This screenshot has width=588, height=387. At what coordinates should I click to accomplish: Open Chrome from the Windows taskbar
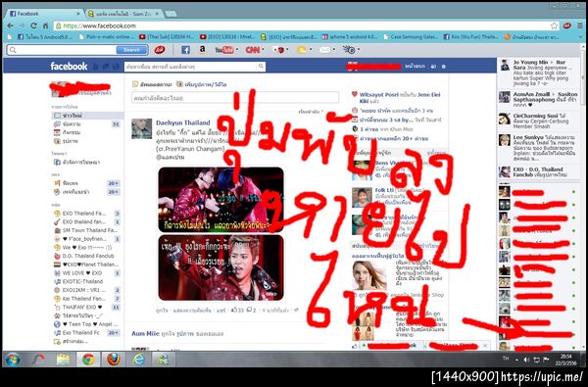coord(88,360)
